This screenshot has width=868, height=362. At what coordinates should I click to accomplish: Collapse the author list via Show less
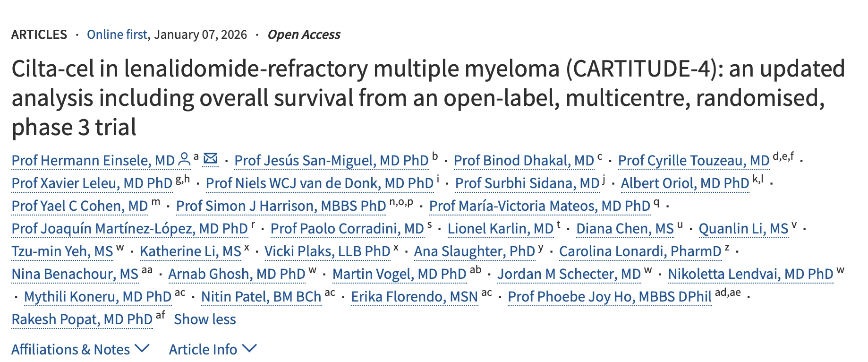[205, 320]
